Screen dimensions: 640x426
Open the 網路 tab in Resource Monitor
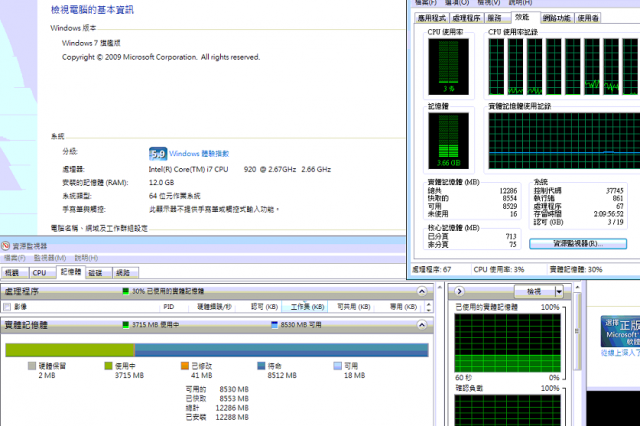tap(126, 273)
